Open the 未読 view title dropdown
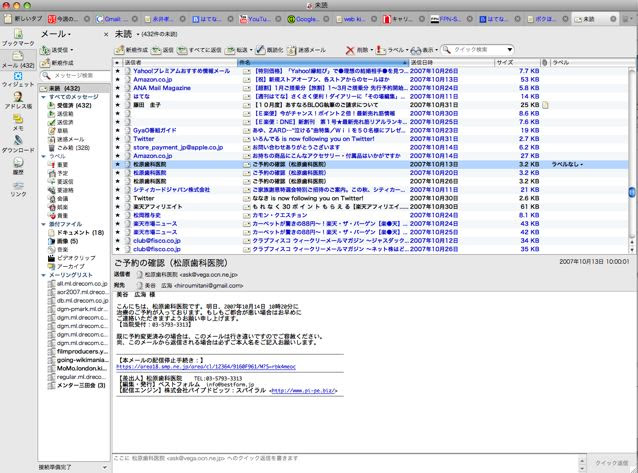Viewport: 638px width, 473px height. [x=138, y=34]
